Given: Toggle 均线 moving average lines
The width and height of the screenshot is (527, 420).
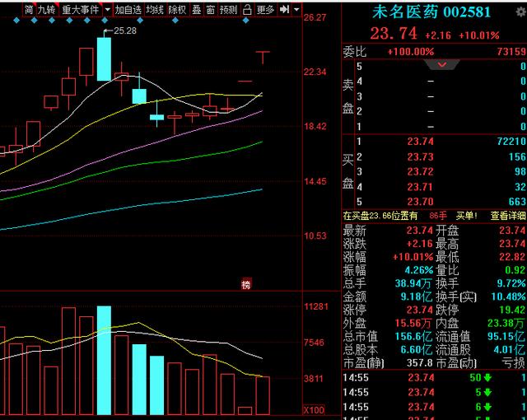Looking at the screenshot, I should coord(155,10).
